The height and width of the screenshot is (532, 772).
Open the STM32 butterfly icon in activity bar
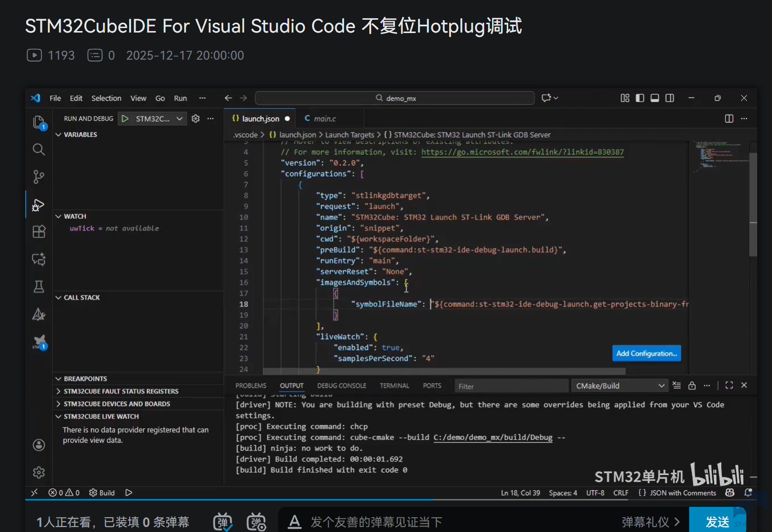click(x=39, y=342)
